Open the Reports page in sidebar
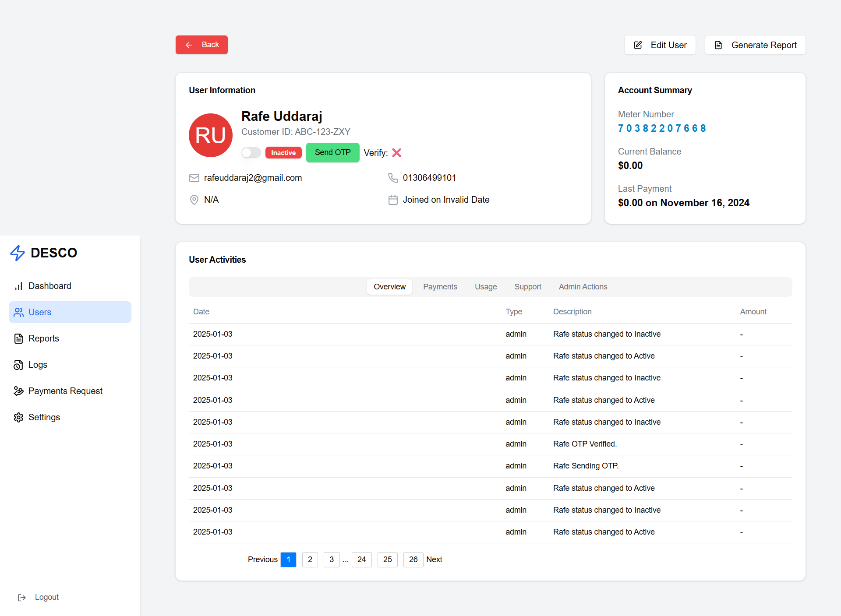 click(x=43, y=338)
